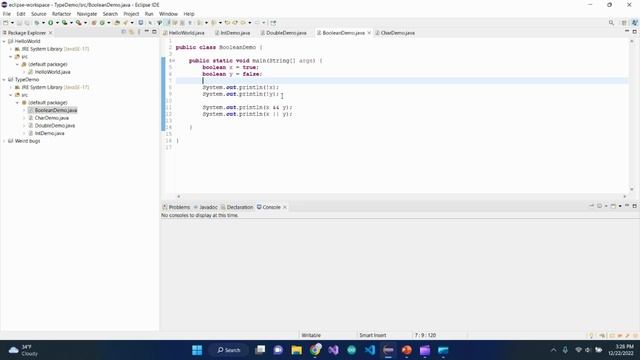Minimize the Console panel
The image size is (640, 360).
[x=627, y=206]
